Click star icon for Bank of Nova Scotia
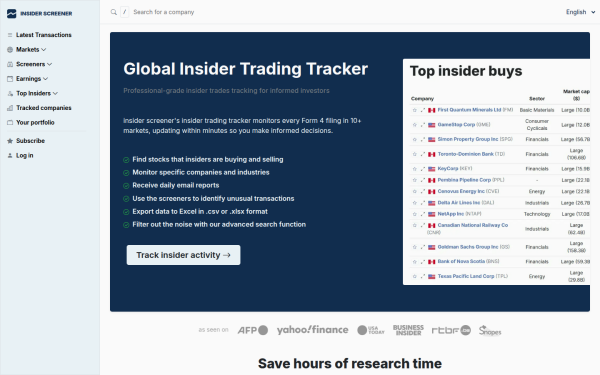The image size is (600, 375). click(x=414, y=262)
